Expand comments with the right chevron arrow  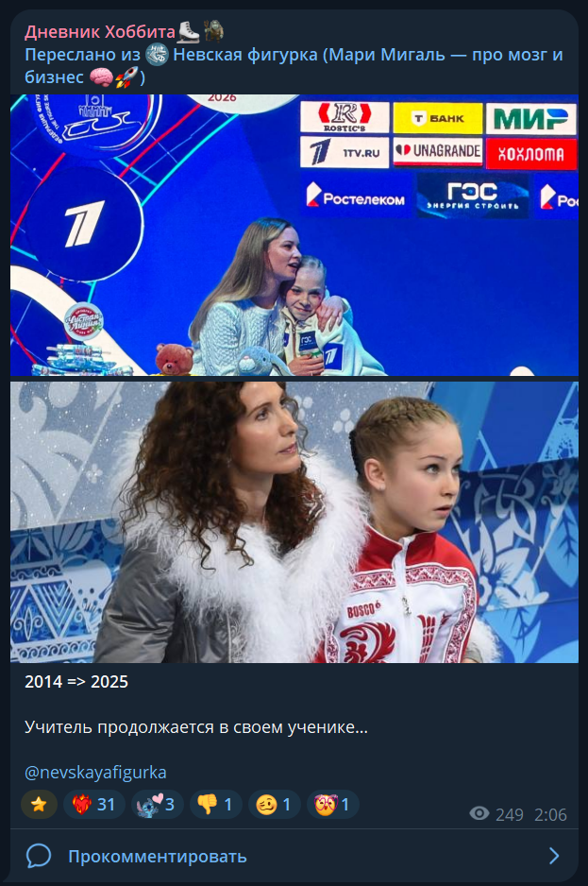pos(555,856)
